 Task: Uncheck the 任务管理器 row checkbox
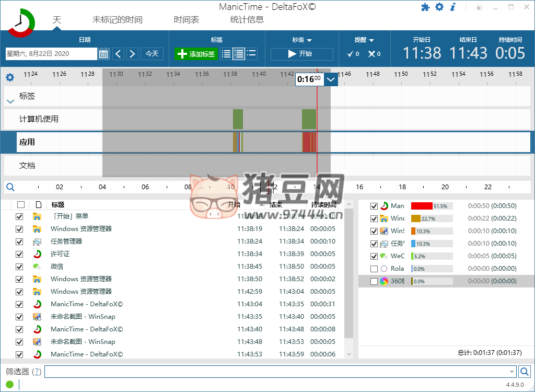click(x=20, y=241)
